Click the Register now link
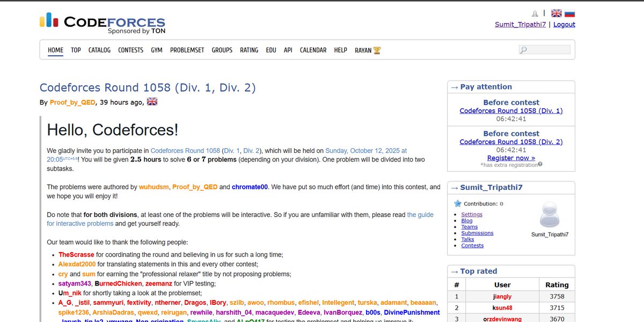The image size is (644, 322). pos(511,158)
